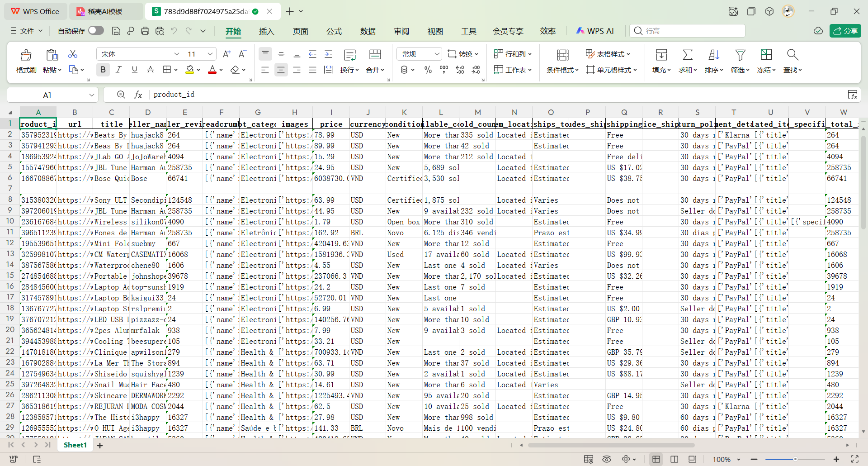
Task: Apply italic formatting
Action: pos(118,70)
